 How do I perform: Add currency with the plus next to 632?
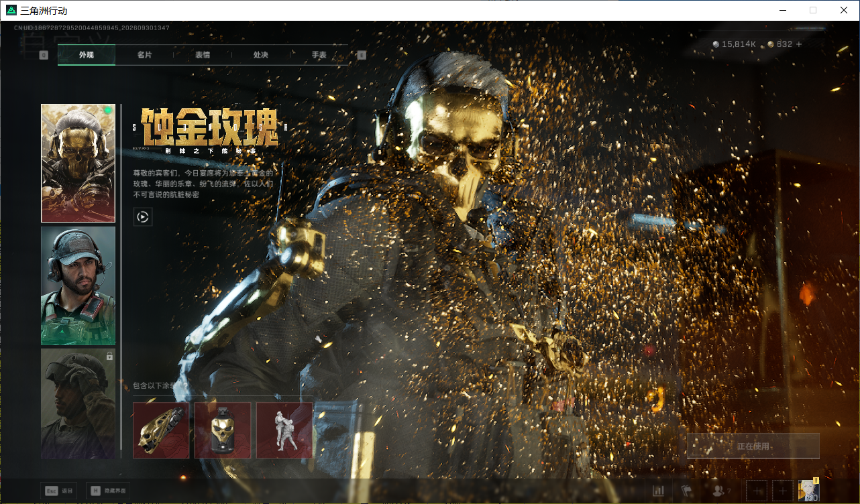pyautogui.click(x=799, y=44)
